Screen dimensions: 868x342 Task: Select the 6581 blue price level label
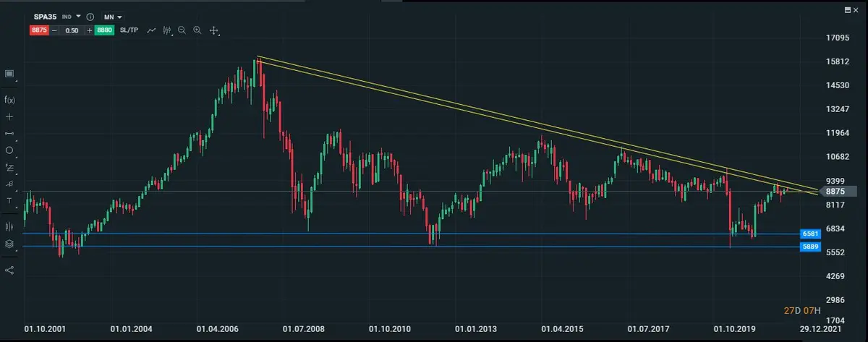(x=809, y=234)
